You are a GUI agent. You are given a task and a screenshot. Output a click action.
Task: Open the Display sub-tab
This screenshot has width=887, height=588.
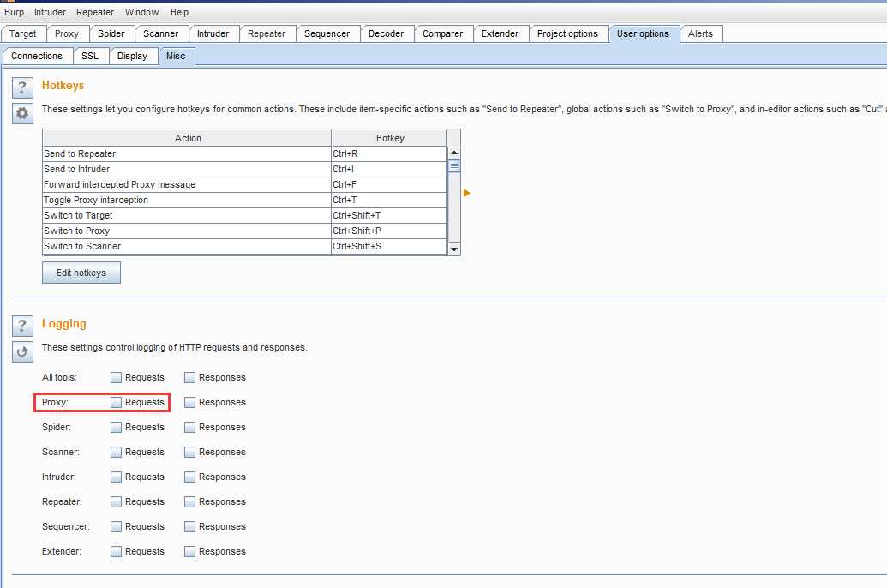132,56
